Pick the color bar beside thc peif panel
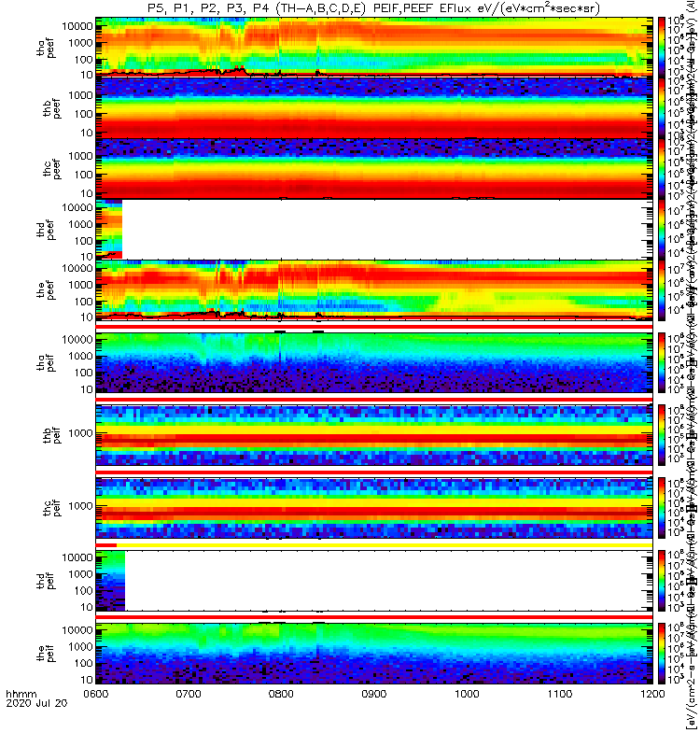The width and height of the screenshot is (700, 747). coord(662,507)
